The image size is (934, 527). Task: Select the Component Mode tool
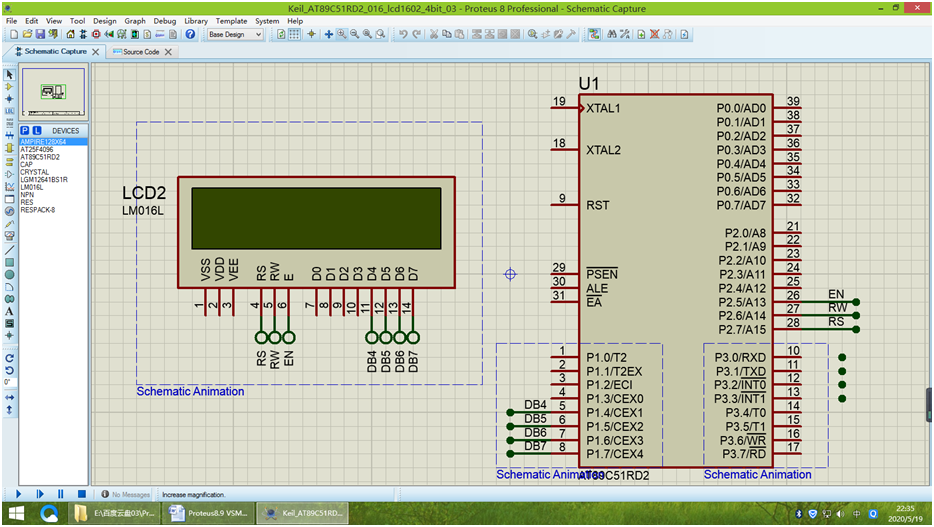tap(10, 87)
